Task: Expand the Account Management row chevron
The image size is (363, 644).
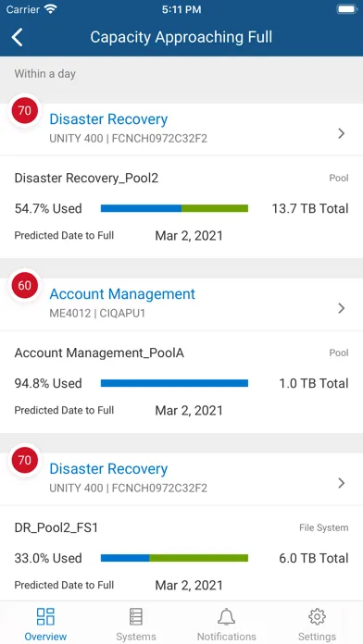Action: [341, 308]
